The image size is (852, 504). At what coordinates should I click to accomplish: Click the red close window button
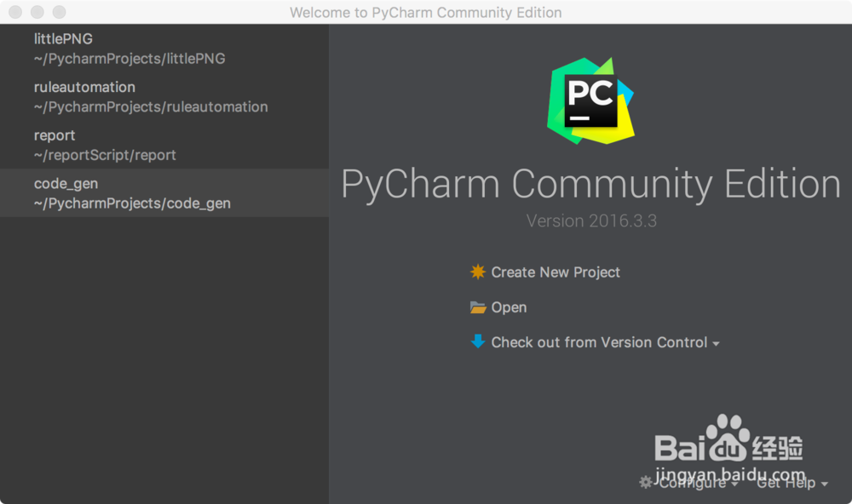point(14,12)
